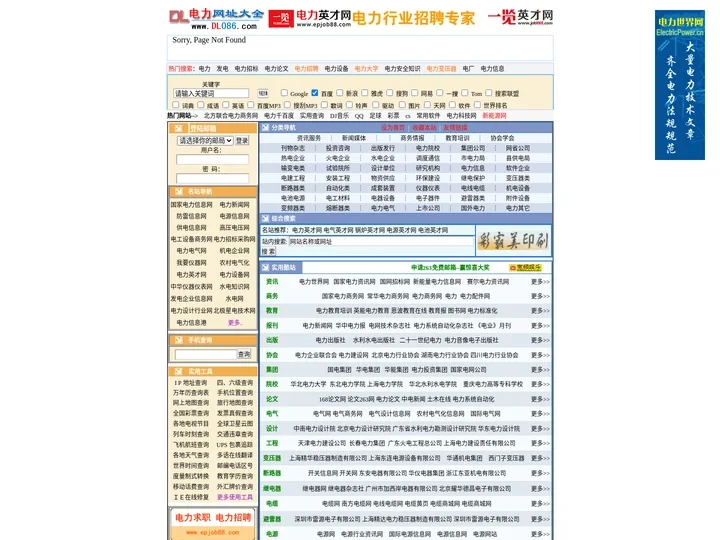Open the 请选择你的邮箱 dropdown

tap(205, 141)
